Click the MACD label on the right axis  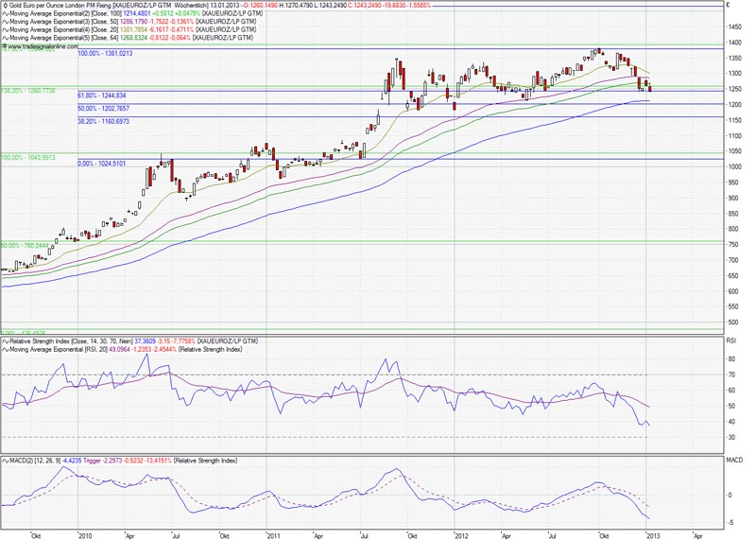(x=734, y=461)
